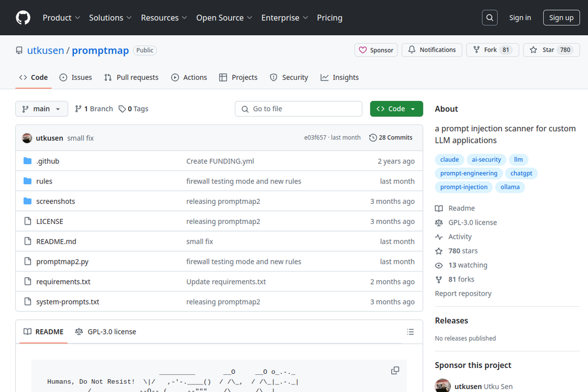The height and width of the screenshot is (392, 588).
Task: Select the Code repository tab
Action: click(x=34, y=77)
